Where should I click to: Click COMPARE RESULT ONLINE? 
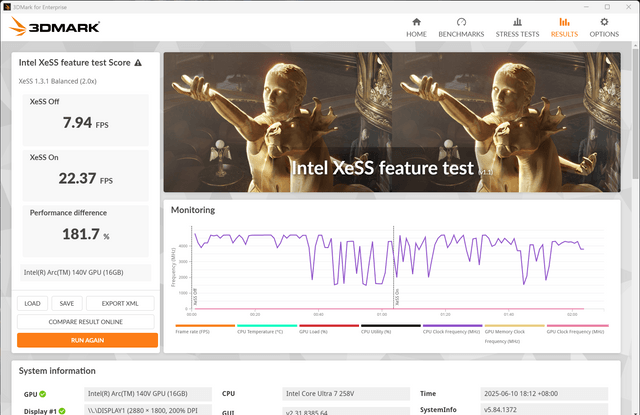86,322
